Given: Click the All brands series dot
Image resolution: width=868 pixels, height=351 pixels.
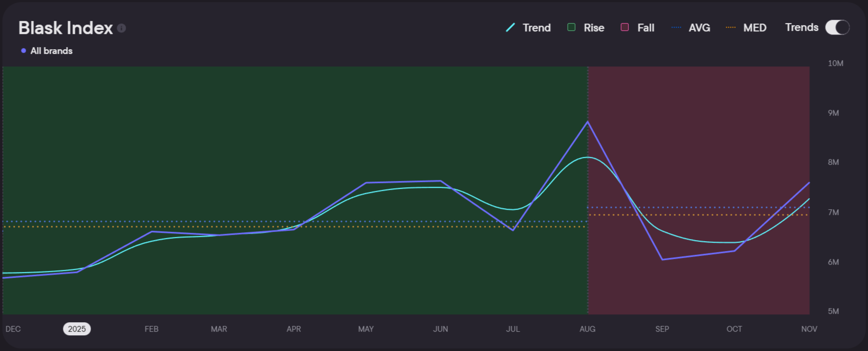Looking at the screenshot, I should [24, 51].
